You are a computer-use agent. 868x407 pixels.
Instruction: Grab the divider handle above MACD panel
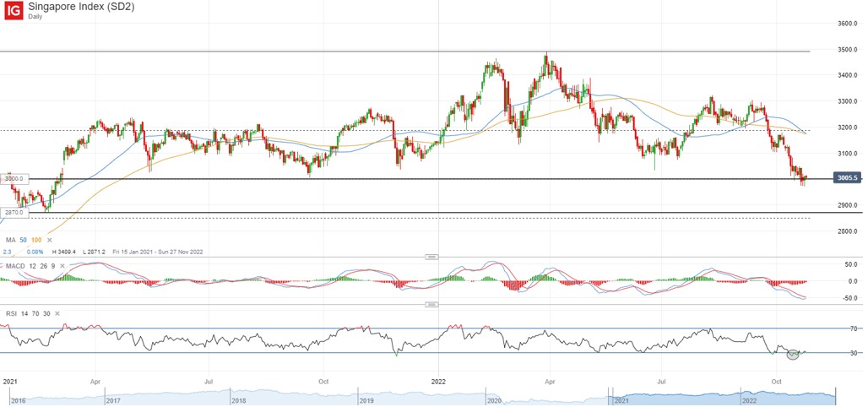[431, 257]
